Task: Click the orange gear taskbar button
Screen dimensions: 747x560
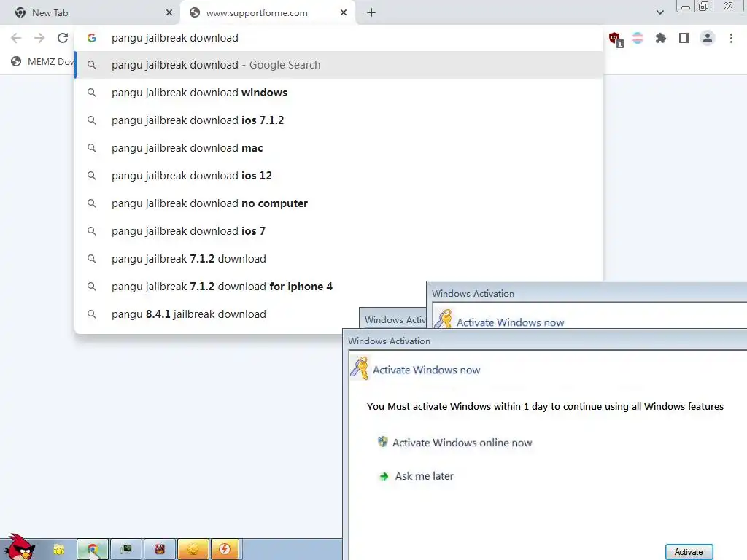Action: point(193,550)
